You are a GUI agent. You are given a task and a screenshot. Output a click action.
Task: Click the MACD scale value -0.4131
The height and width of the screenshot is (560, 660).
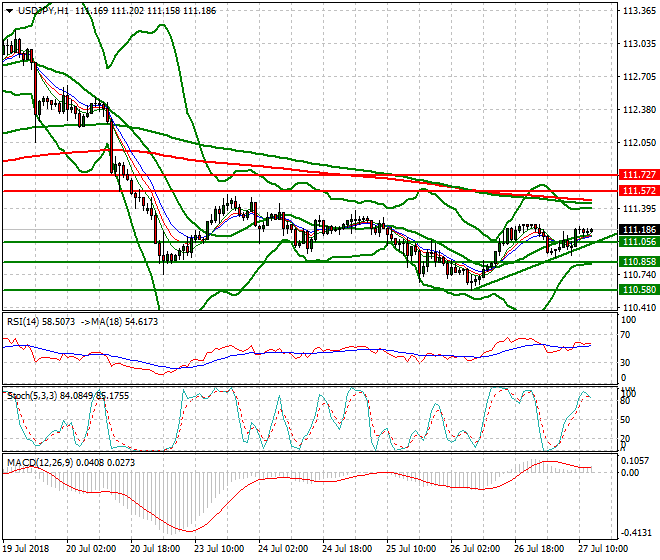[638, 533]
